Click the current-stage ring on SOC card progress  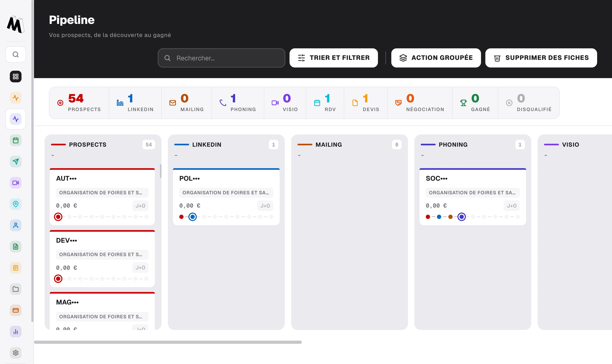[x=462, y=217]
